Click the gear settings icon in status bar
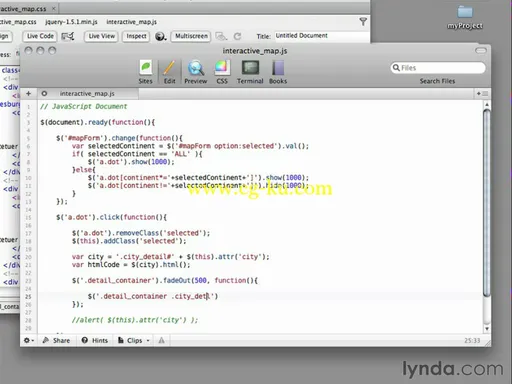The width and height of the screenshot is (512, 384). 27,340
